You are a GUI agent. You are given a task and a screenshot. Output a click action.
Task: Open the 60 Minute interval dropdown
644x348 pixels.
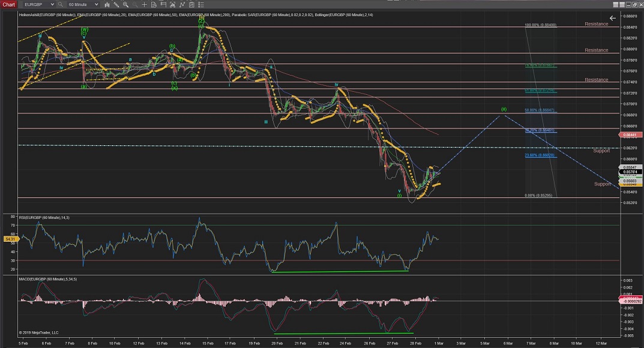(83, 5)
